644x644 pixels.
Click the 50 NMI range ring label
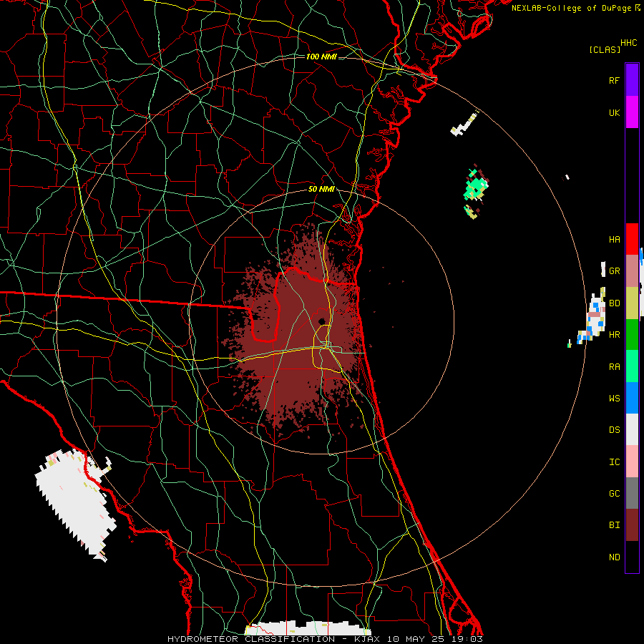point(321,189)
